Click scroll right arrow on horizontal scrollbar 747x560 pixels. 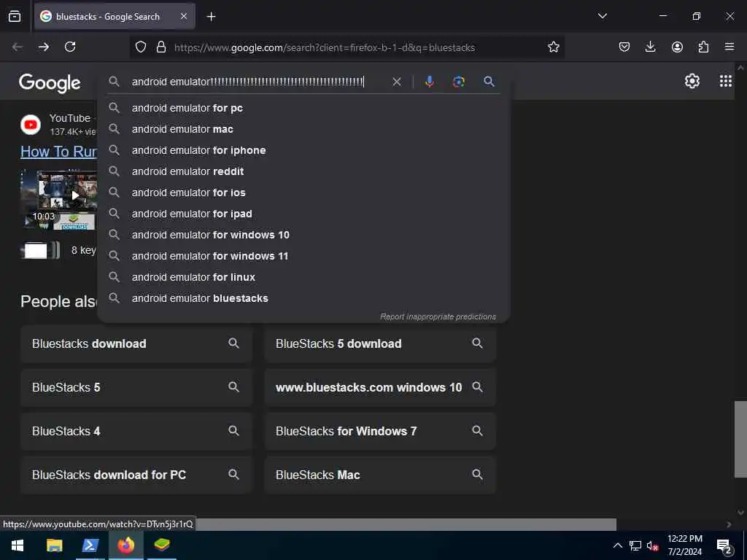(729, 524)
